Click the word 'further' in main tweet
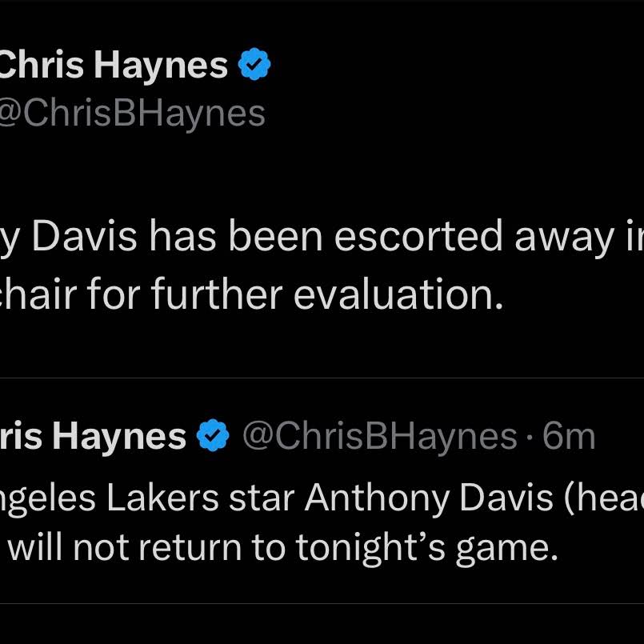Image resolution: width=644 pixels, height=644 pixels. coord(217,294)
